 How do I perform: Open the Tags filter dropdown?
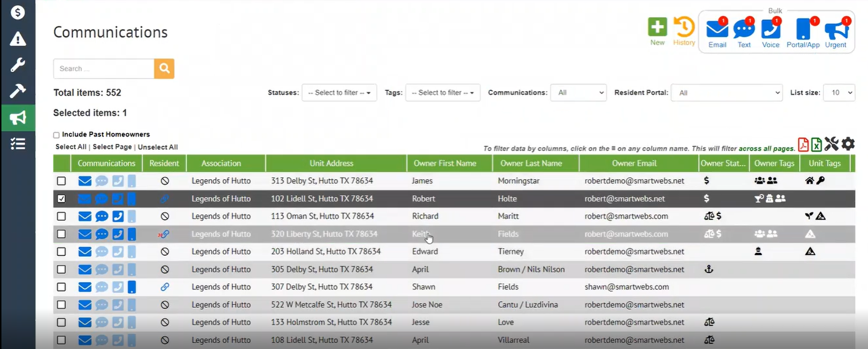(443, 93)
